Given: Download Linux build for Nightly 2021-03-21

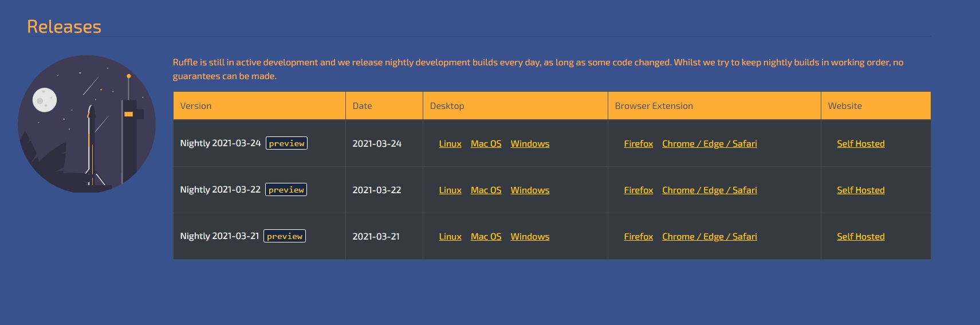Looking at the screenshot, I should [x=450, y=237].
